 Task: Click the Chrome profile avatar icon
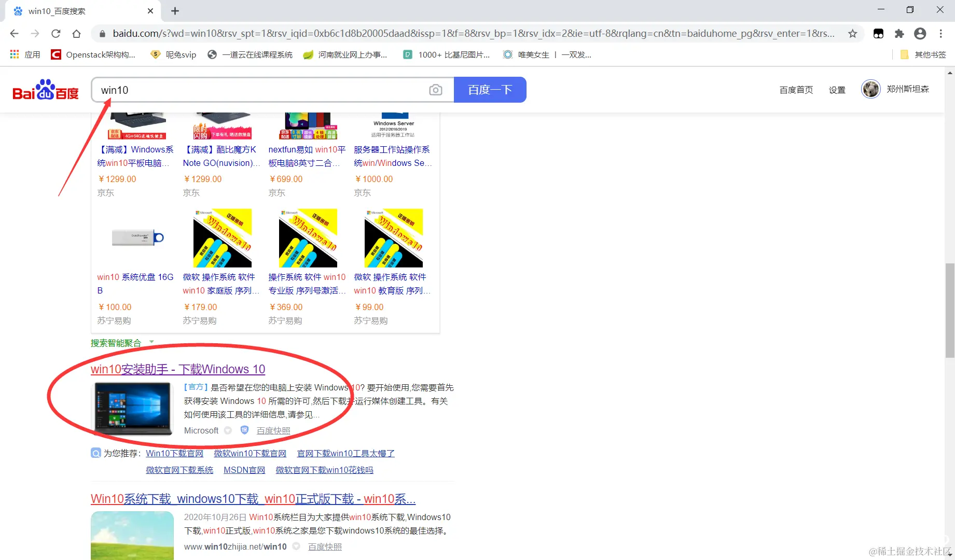(x=920, y=33)
